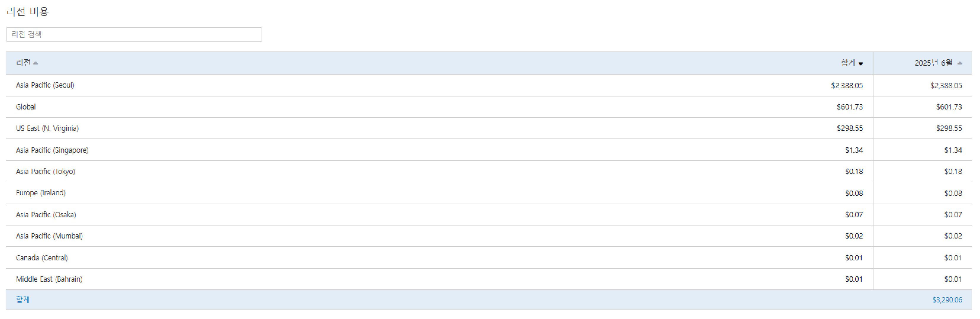Viewport: 980px width, 319px height.
Task: Click the 2025년 6월 sort arrow
Action: pos(960,63)
